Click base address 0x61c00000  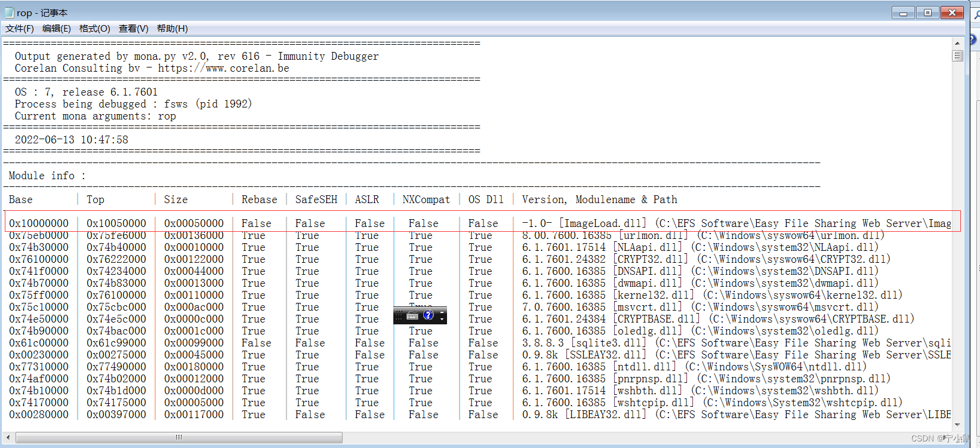[39, 343]
